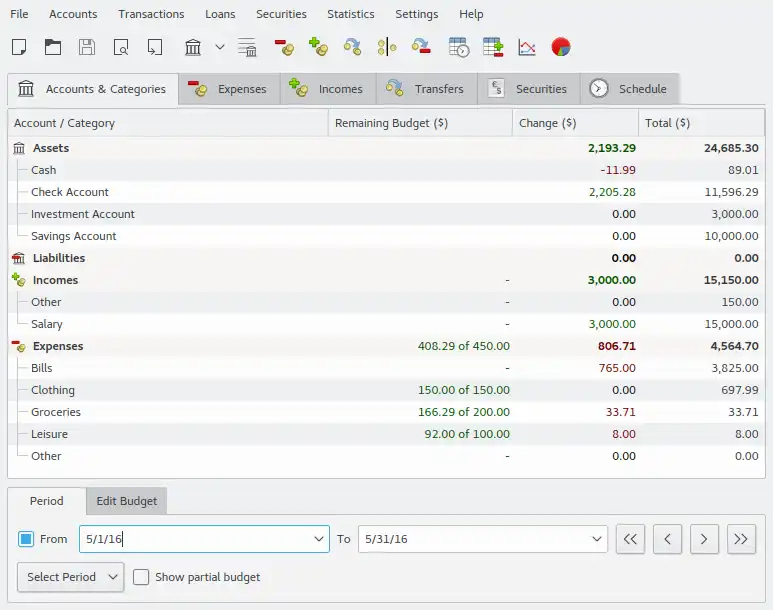Click the Remaining Budget ($) column header

(420, 123)
